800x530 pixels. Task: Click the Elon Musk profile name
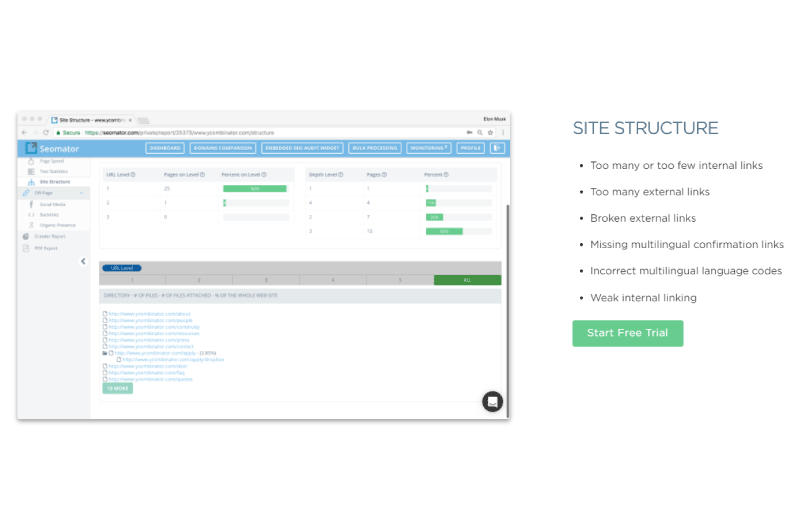click(x=494, y=119)
